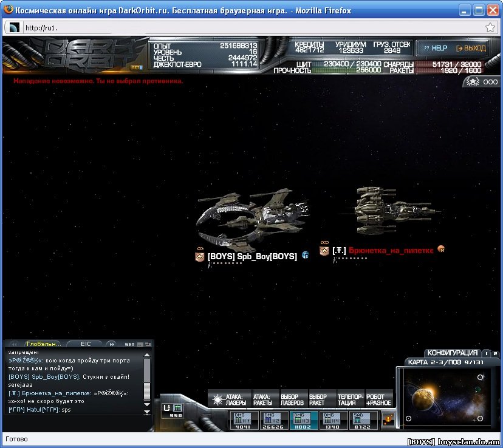Click the bottom-left portal on the minimap
The image size is (503, 448).
[x=408, y=418]
